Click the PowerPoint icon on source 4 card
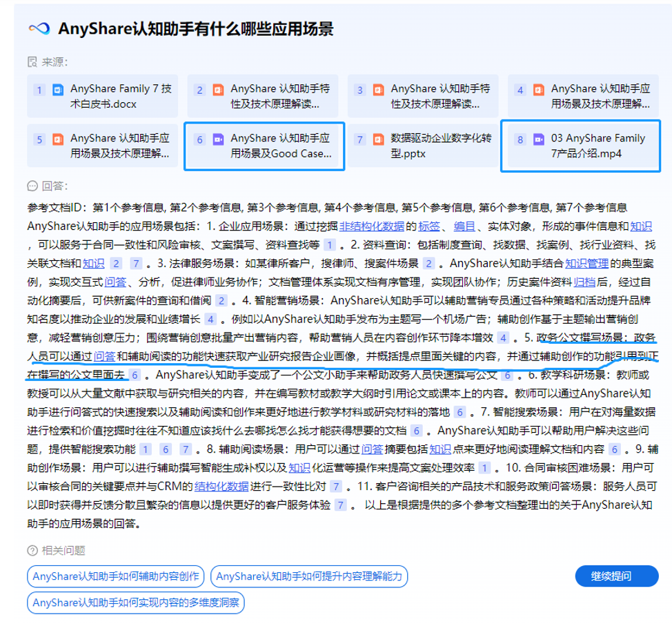This screenshot has width=672, height=624. pyautogui.click(x=539, y=90)
